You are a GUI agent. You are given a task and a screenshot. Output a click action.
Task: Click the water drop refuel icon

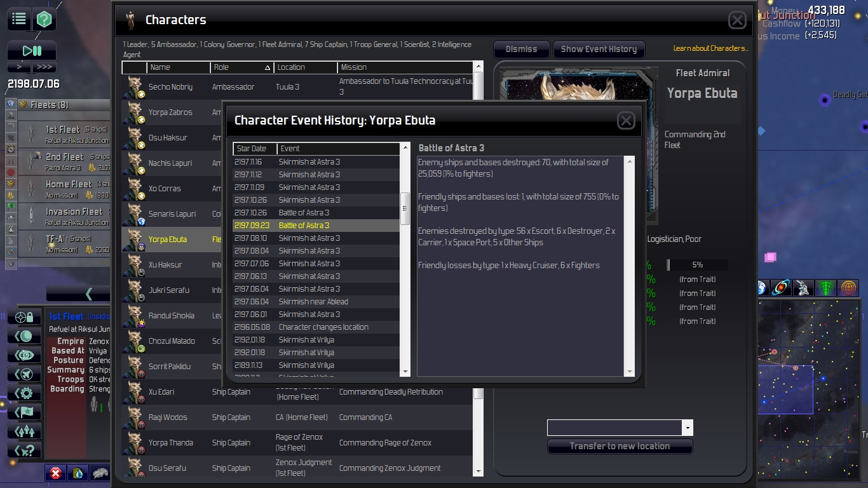point(78,473)
